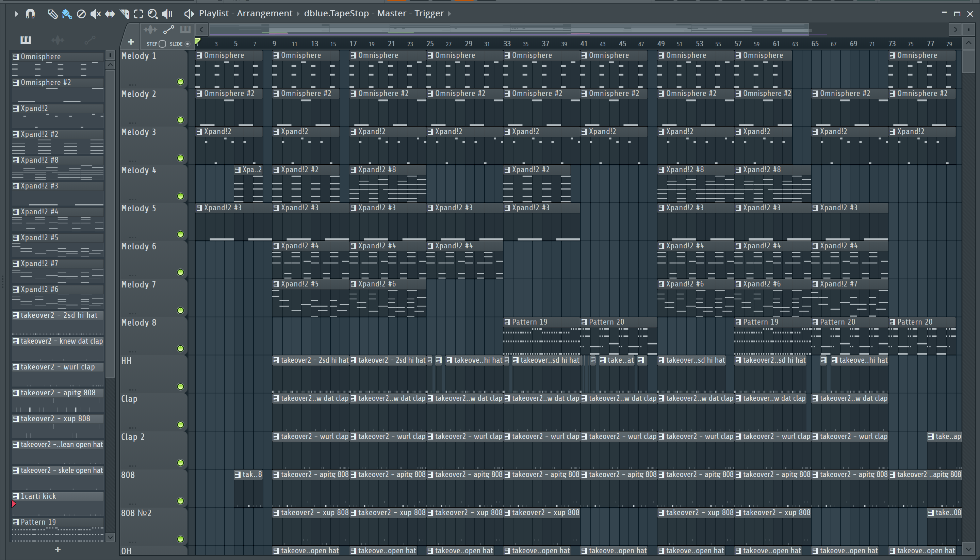The width and height of the screenshot is (980, 560).
Task: Mute the Melody 1 track
Action: coord(180,82)
